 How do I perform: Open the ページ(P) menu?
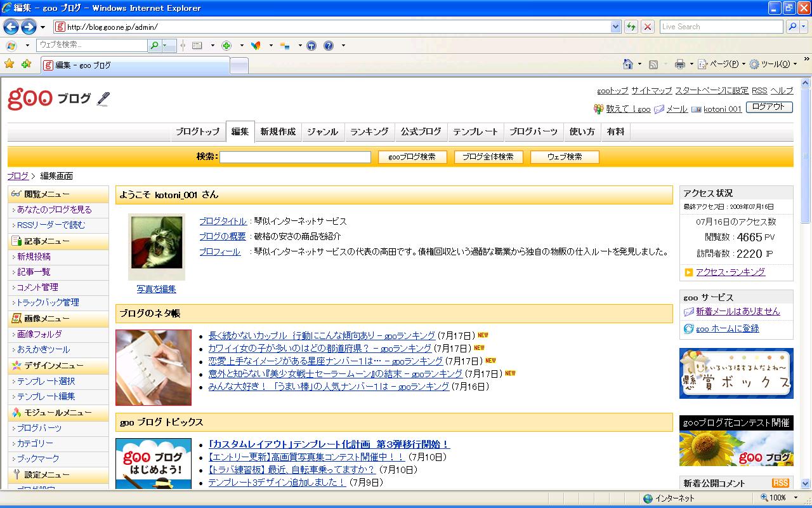(x=722, y=64)
